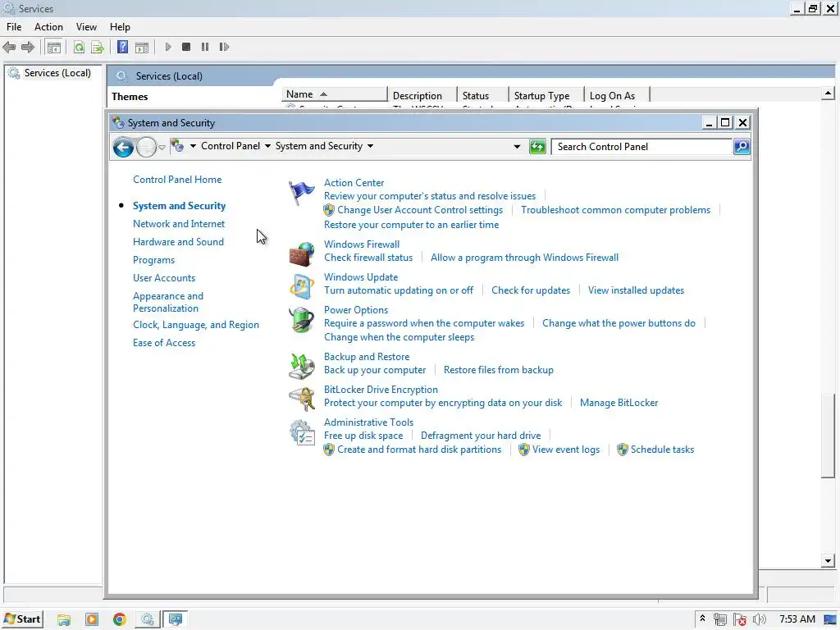The image size is (840, 630).
Task: Open Manage BitLocker link
Action: pyautogui.click(x=619, y=403)
